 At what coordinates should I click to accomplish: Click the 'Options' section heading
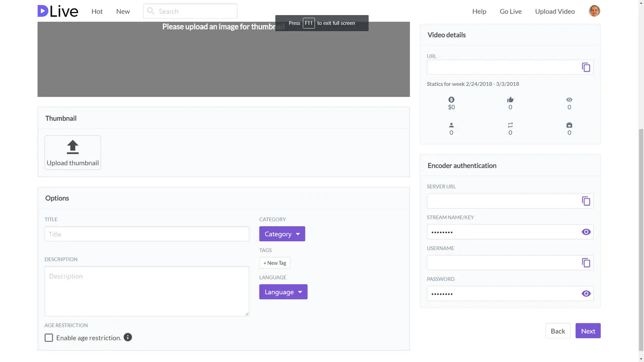(57, 198)
